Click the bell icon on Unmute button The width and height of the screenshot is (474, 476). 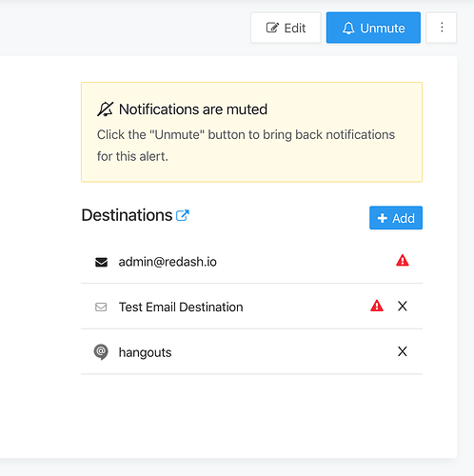[348, 28]
